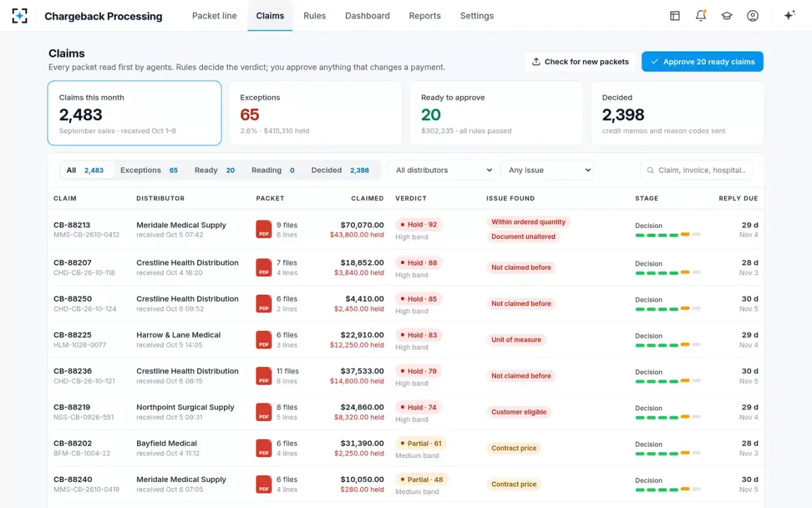Click distributor Harrow & Lane Medical
The image size is (812, 508).
point(178,335)
